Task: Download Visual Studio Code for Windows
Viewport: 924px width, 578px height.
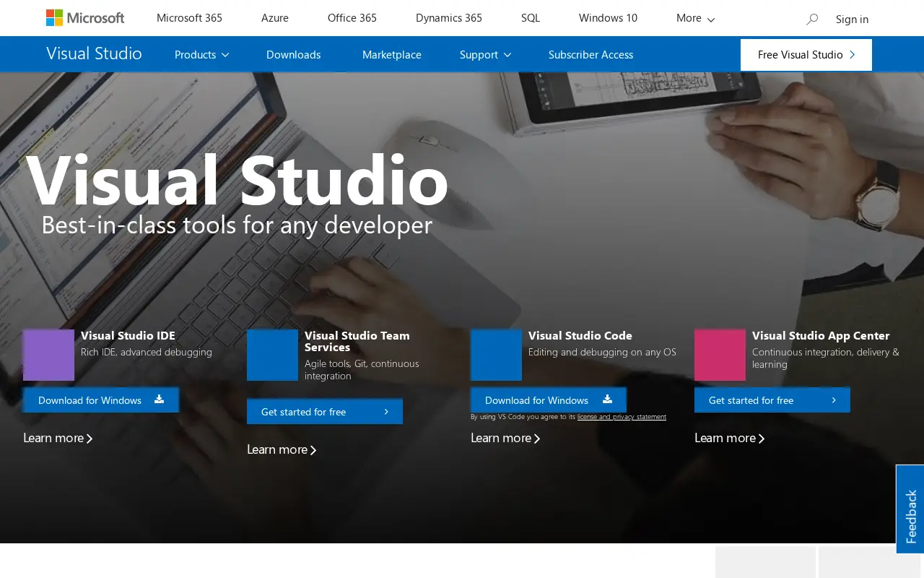Action: point(549,400)
